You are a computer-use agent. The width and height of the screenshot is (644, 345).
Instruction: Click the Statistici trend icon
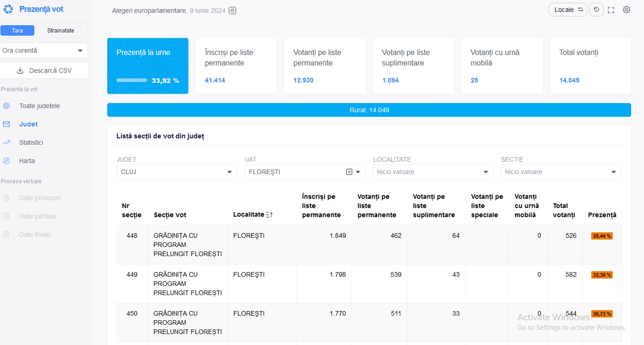[6, 142]
